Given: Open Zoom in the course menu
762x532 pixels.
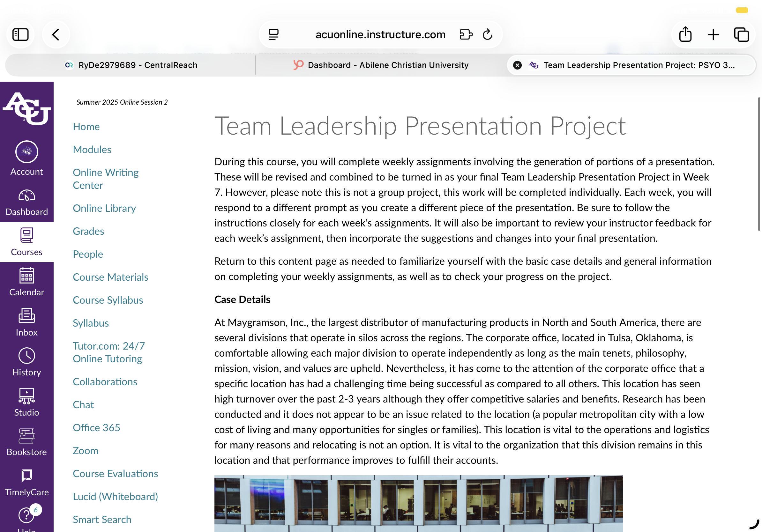Looking at the screenshot, I should (x=86, y=450).
